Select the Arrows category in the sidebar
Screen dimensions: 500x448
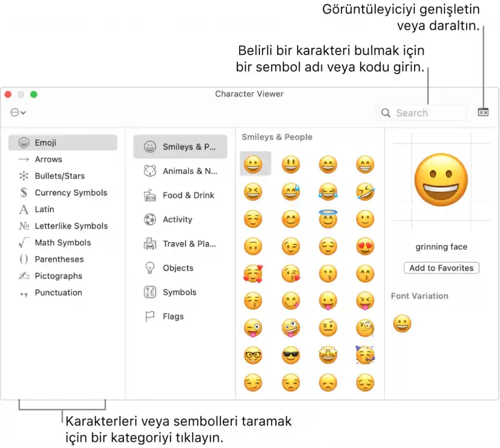(x=49, y=159)
